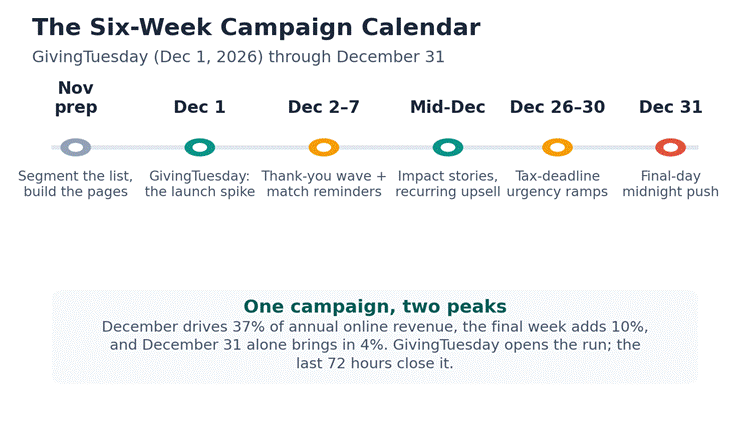Click the 'Nov prep' heading label

[x=76, y=98]
